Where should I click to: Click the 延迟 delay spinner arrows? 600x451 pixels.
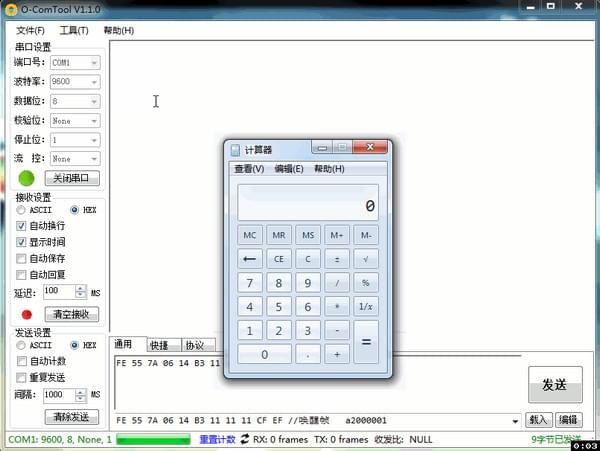80,291
